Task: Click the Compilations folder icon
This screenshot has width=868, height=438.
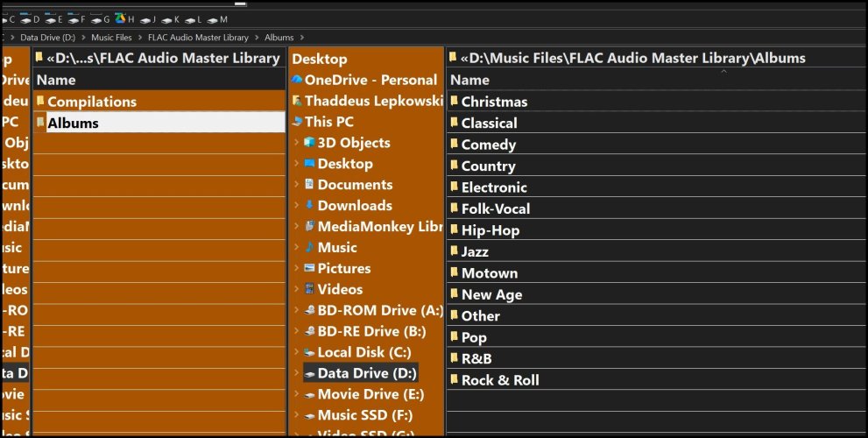Action: tap(40, 101)
